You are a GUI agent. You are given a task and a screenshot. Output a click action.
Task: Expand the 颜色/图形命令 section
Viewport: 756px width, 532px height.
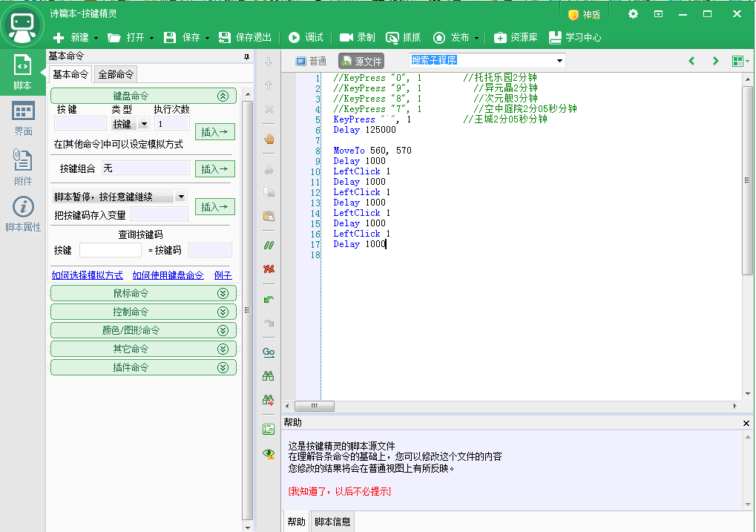click(223, 330)
